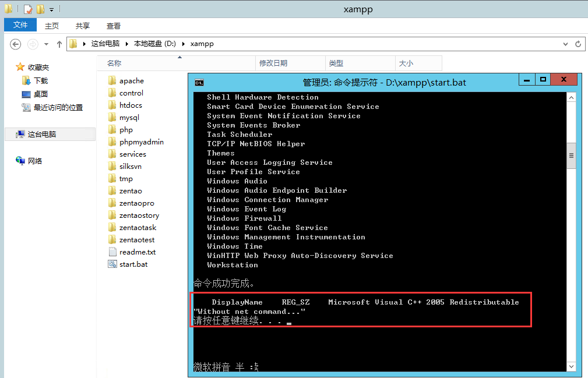Click the command prompt scrollbar thumb
The height and width of the screenshot is (378, 588).
[x=571, y=156]
